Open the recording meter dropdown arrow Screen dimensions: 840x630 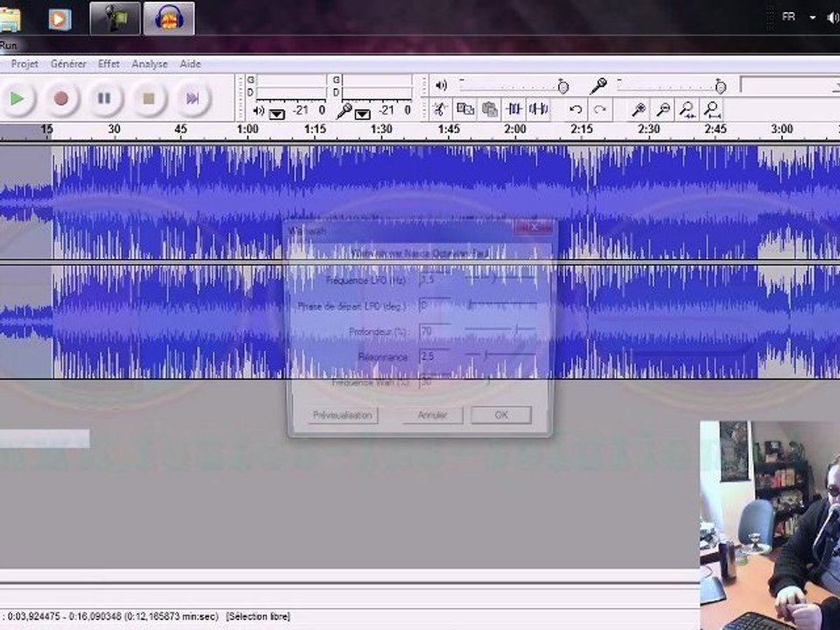362,114
